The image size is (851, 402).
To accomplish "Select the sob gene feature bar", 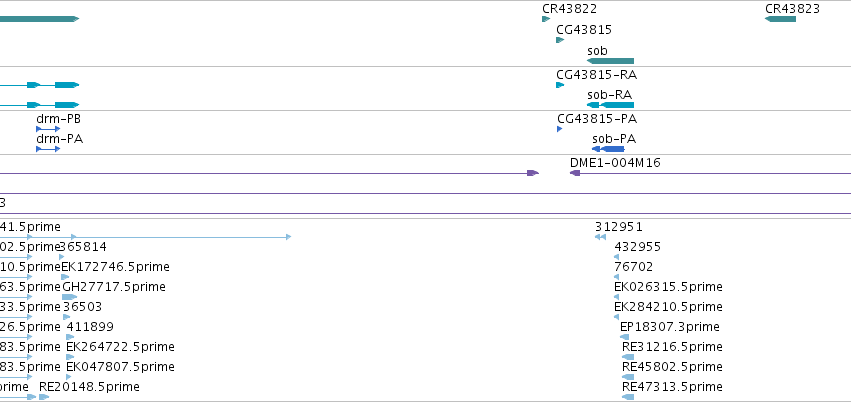I will (x=610, y=61).
